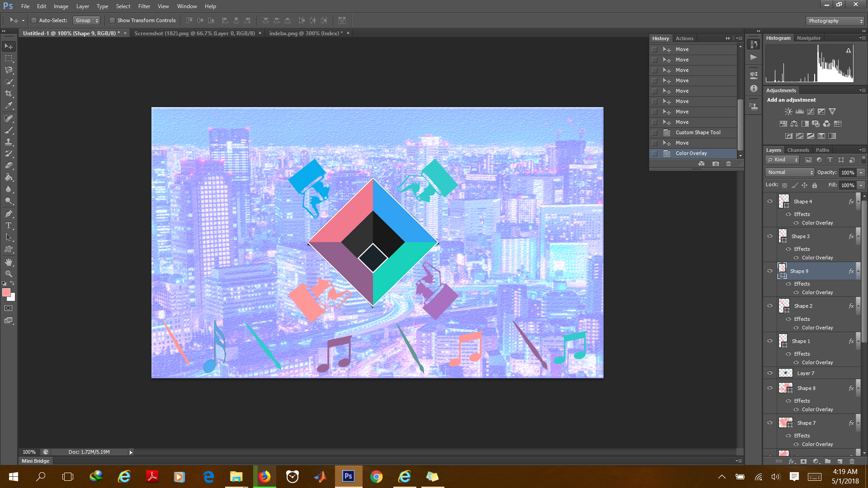Select the Brush tool
Viewport: 868px width, 488px height.
click(9, 130)
